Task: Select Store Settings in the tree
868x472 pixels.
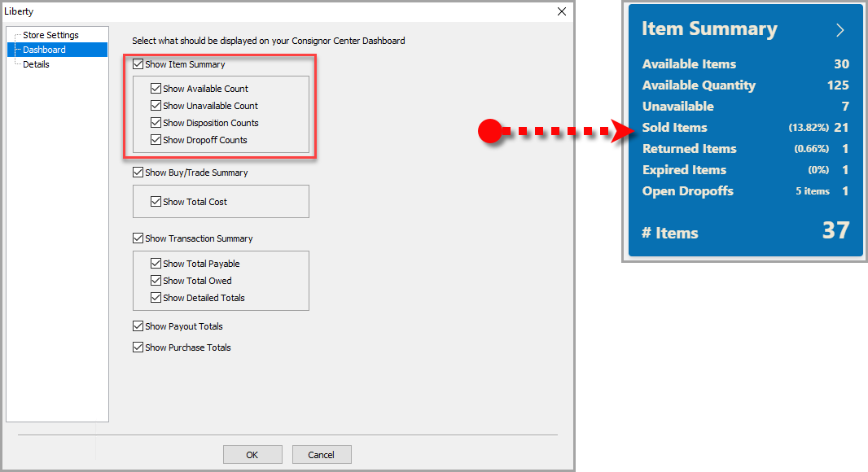Action: tap(50, 35)
